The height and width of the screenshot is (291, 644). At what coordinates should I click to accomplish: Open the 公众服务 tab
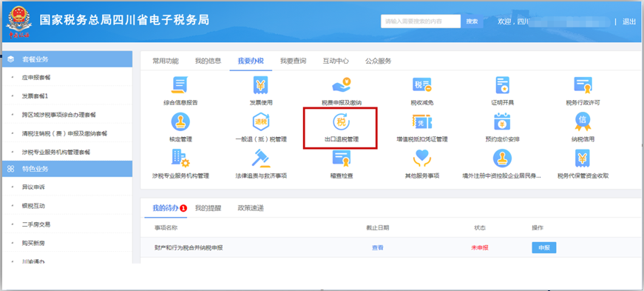pos(379,61)
